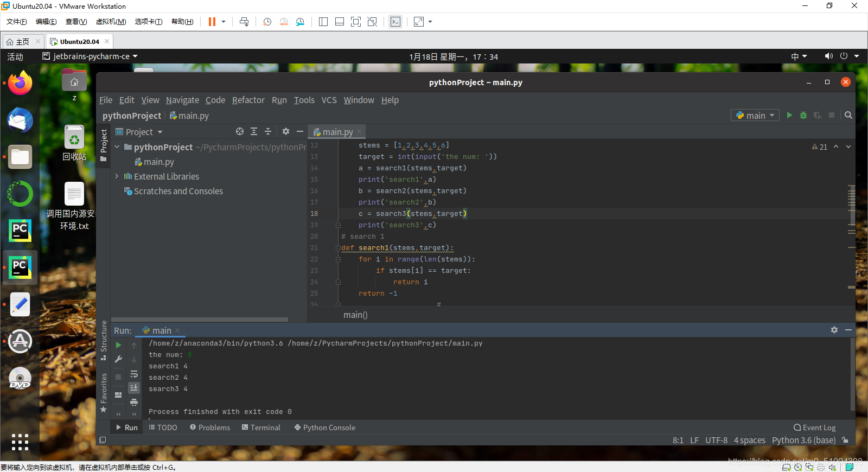The image size is (868, 472).
Task: Toggle tool window quick access icon in status bar
Action: (x=103, y=440)
